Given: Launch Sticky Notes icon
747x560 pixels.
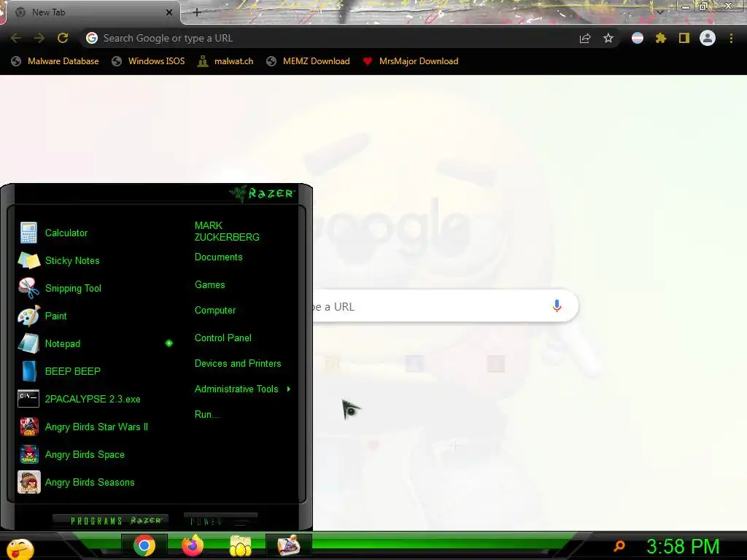Looking at the screenshot, I should click(28, 260).
